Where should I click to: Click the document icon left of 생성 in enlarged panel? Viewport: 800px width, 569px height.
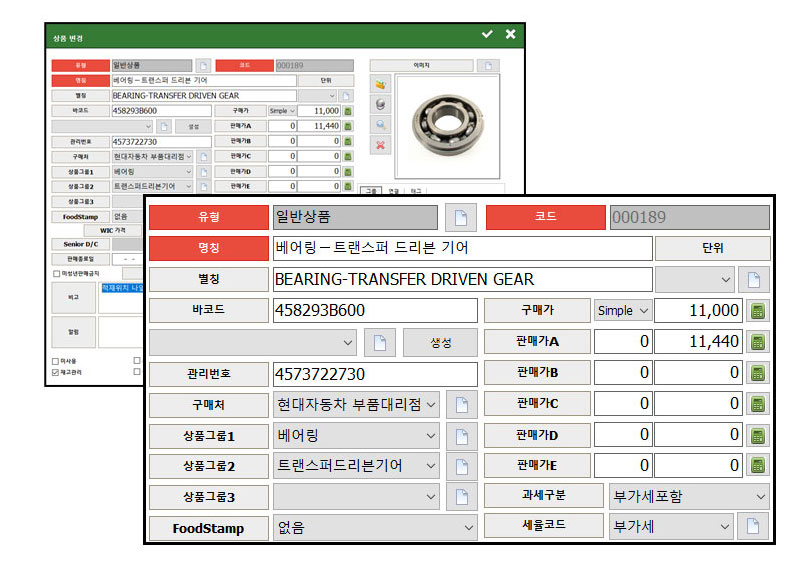click(380, 342)
